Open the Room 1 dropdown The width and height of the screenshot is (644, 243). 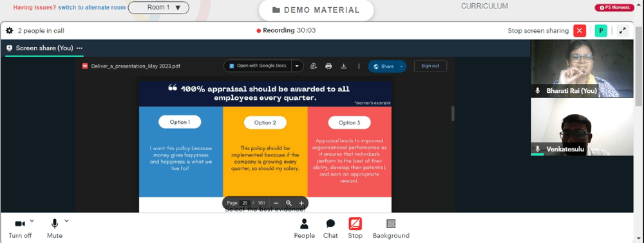point(158,7)
